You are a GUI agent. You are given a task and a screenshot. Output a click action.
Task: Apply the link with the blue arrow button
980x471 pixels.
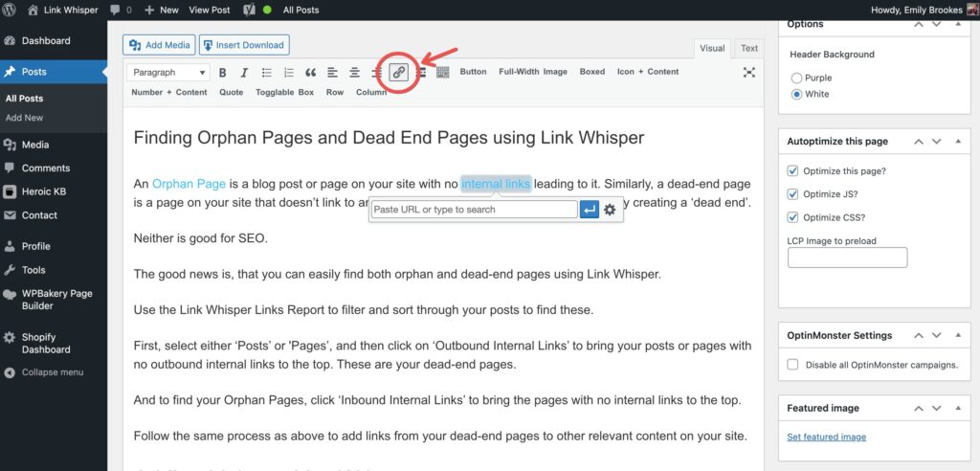point(590,210)
